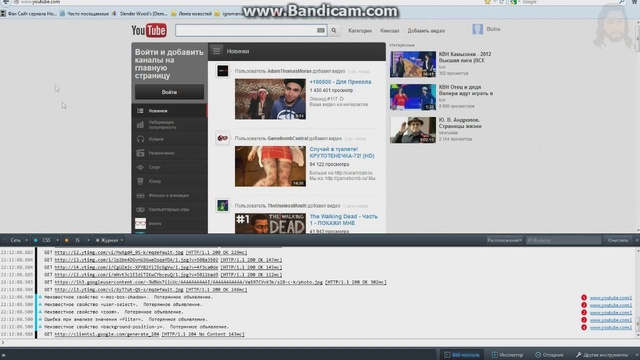Open the Расположение dropdown
Screen dimensions: 640x360
(504, 240)
